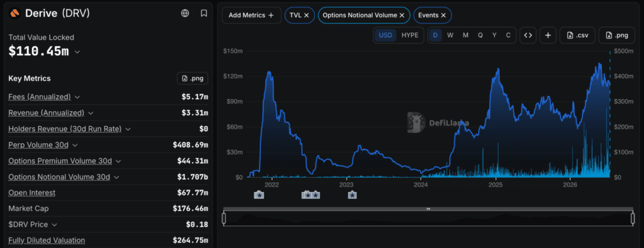This screenshot has width=644, height=248.
Task: Click the Derive protocol logo icon
Action: [15, 13]
